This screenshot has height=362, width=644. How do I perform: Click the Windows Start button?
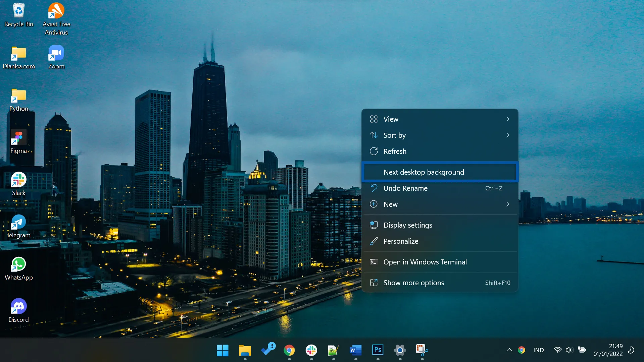pos(222,350)
